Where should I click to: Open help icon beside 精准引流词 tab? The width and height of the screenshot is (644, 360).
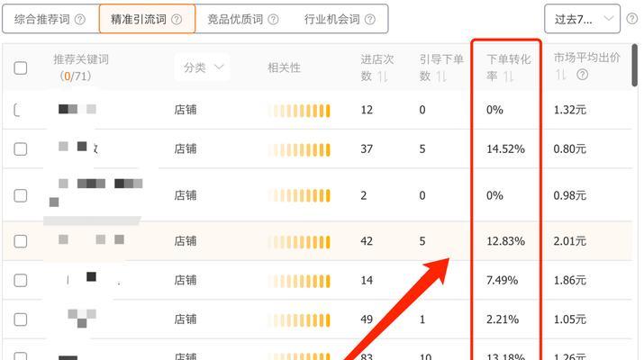[x=177, y=19]
